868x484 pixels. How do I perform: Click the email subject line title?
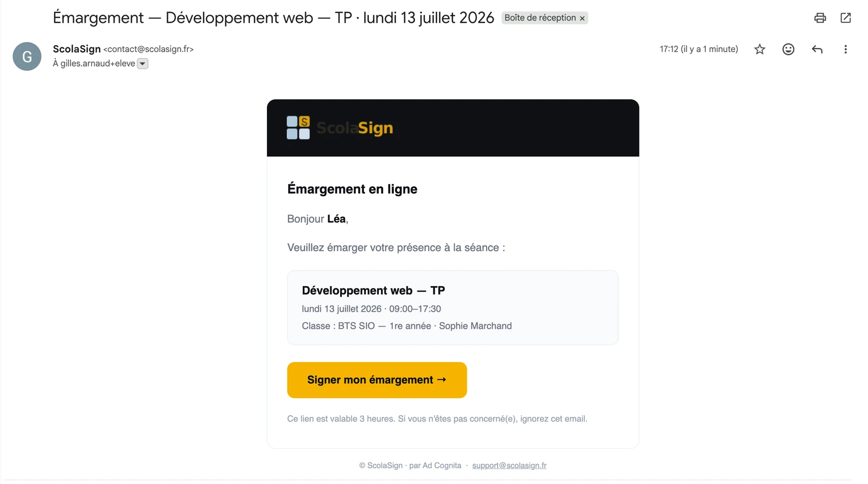273,18
